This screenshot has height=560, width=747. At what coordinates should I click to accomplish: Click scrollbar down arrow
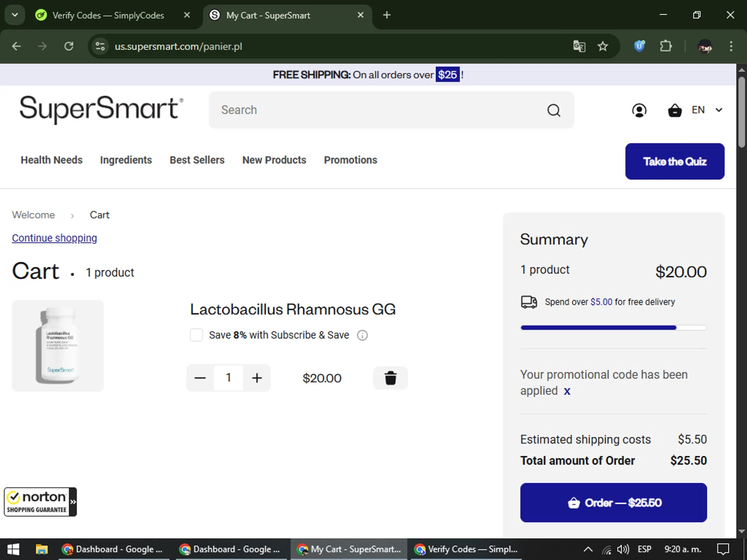pyautogui.click(x=742, y=532)
